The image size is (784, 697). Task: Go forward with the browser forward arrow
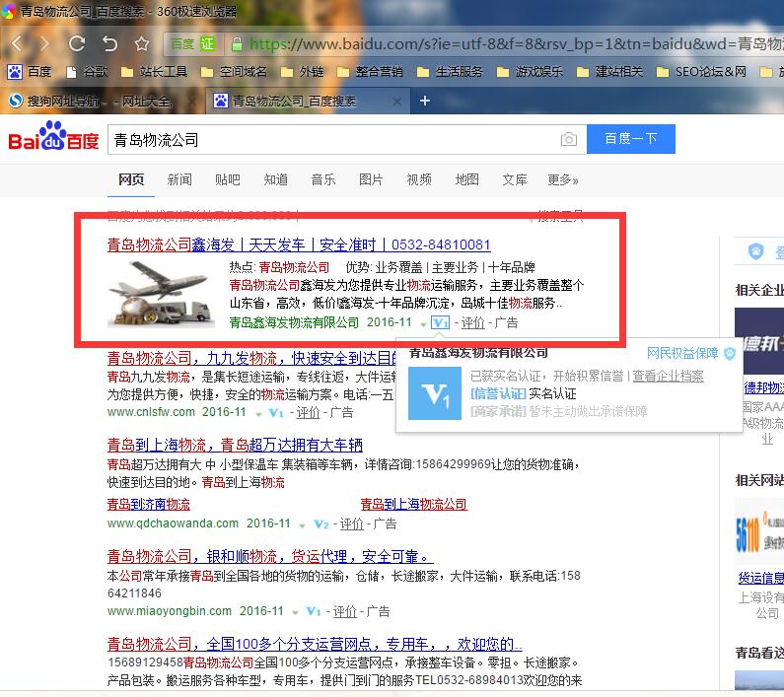tap(44, 44)
